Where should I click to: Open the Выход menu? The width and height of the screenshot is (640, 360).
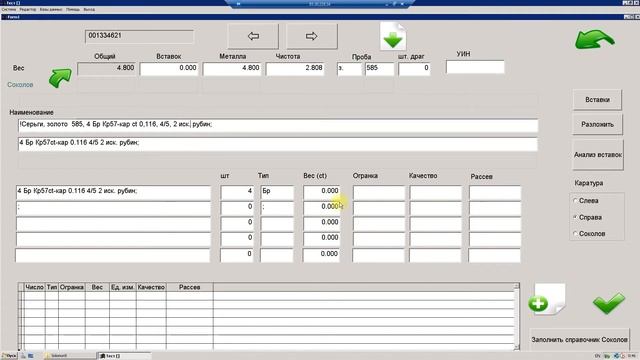point(89,9)
